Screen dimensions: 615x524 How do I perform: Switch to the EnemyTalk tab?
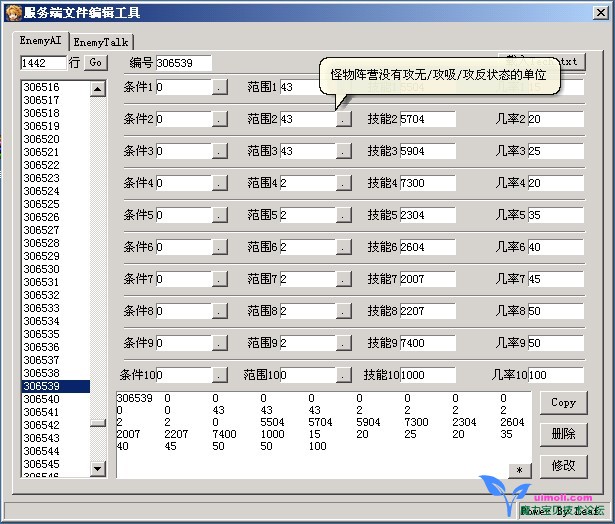click(102, 42)
